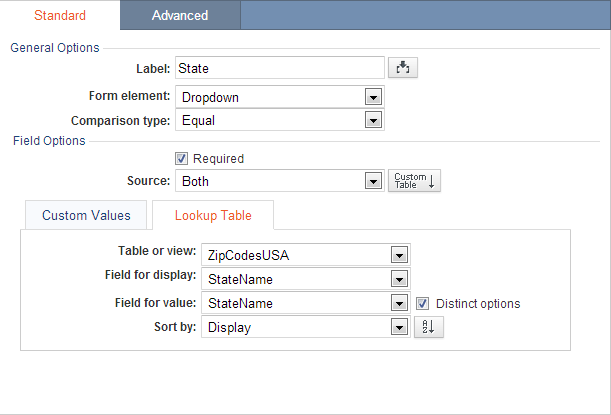The image size is (611, 415).
Task: Open the Field for display dropdown
Action: [x=306, y=279]
